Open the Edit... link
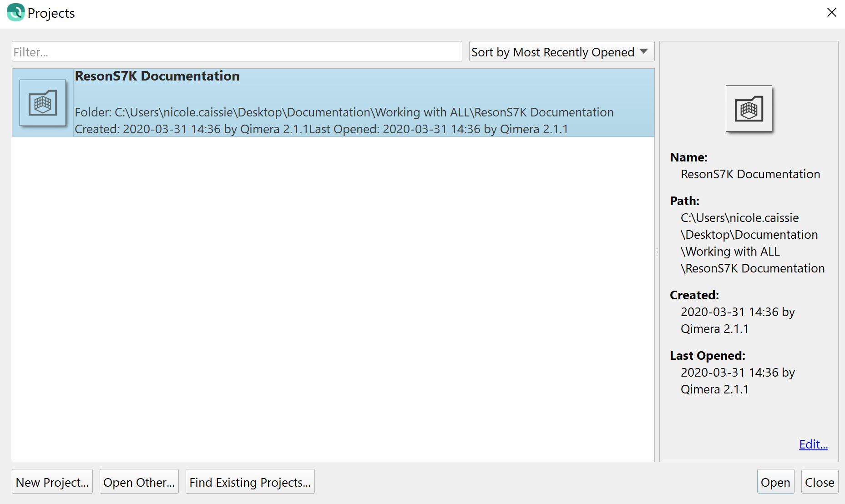The width and height of the screenshot is (845, 504). coord(813,444)
